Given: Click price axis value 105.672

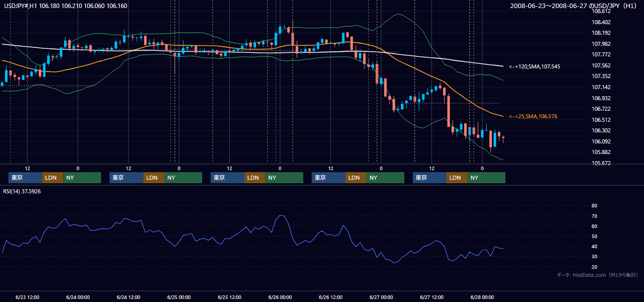Looking at the screenshot, I should [x=602, y=163].
